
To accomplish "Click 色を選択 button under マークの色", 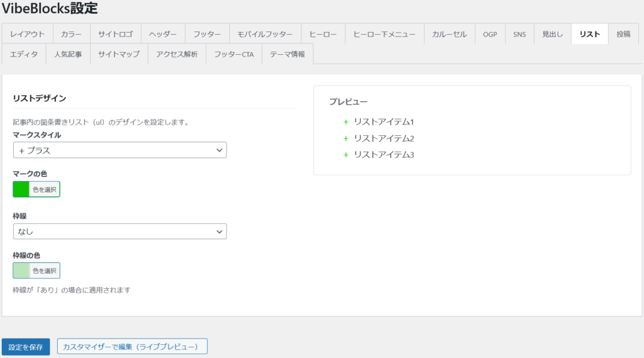I will (45, 189).
